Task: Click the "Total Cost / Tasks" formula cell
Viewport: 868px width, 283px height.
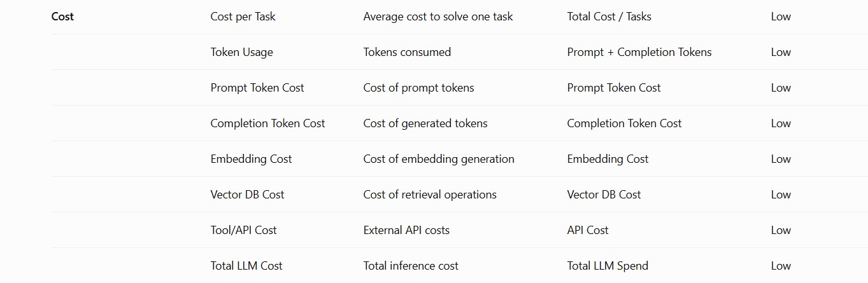Action: pos(609,17)
